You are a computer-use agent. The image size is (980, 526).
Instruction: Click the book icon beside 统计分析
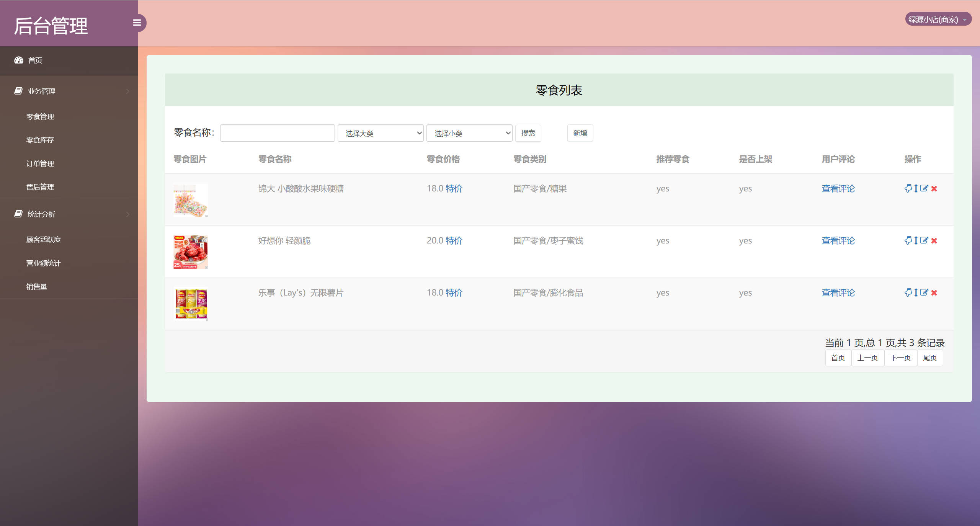[18, 214]
